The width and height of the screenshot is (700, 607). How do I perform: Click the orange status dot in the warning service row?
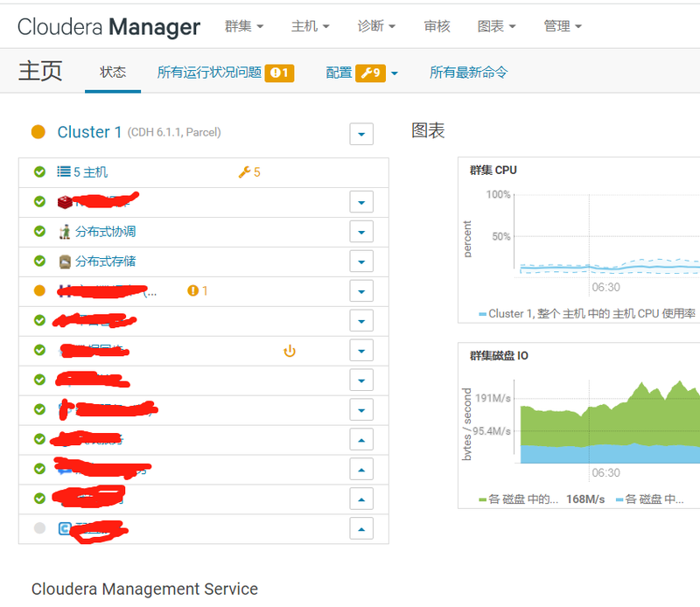click(x=39, y=290)
